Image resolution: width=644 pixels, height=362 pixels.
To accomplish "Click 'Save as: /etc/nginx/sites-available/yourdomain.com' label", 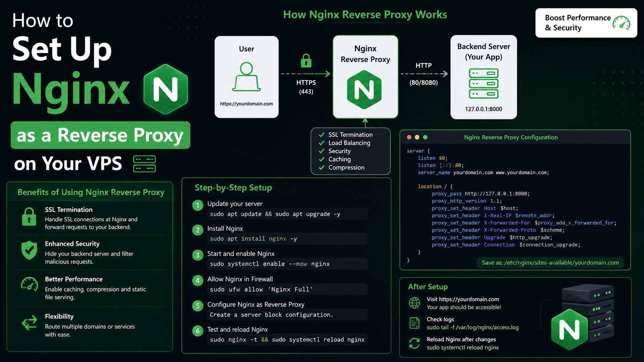I will 550,262.
